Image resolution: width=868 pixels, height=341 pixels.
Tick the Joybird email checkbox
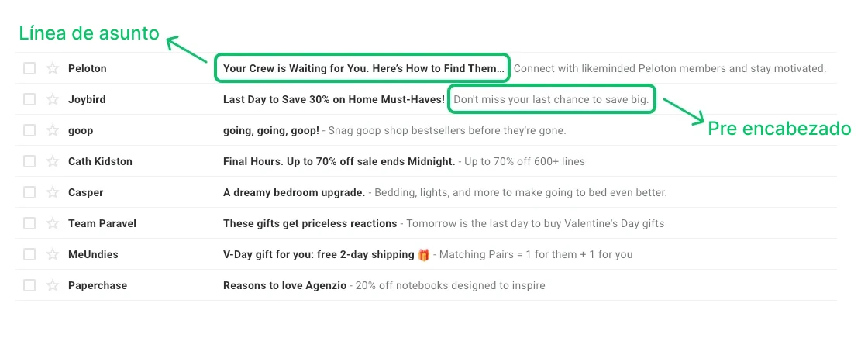[x=29, y=99]
